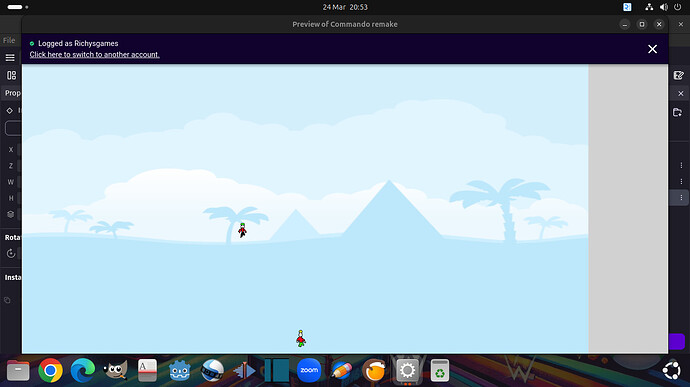Viewport: 690px width, 387px height.
Task: Click the rotation icon under Rota heading
Action: point(11,254)
